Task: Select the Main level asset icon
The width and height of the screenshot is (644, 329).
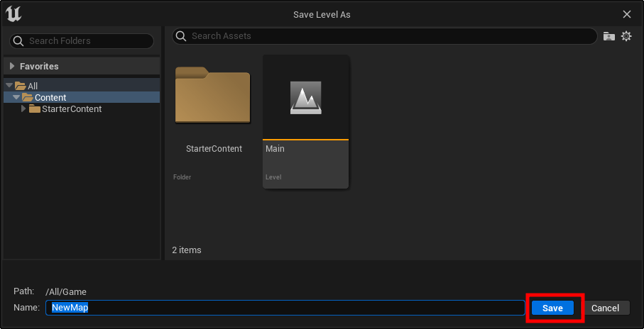Action: [306, 97]
